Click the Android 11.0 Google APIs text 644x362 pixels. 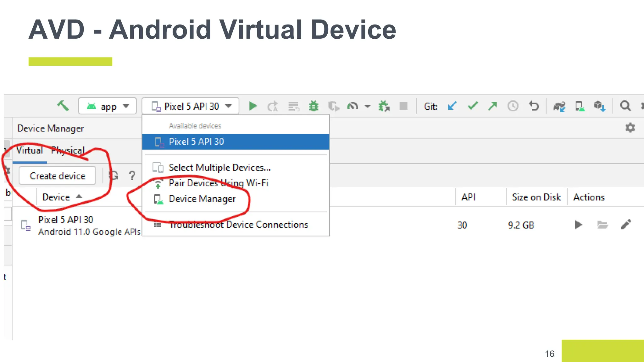89,232
